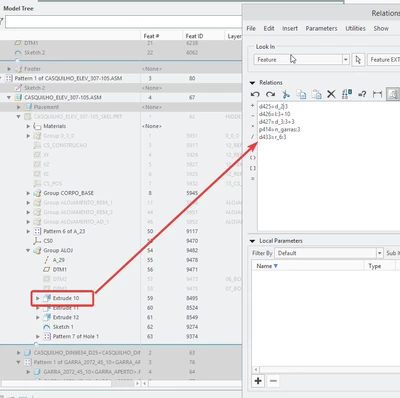
Task: Copy selected relation text
Action: 301,94
